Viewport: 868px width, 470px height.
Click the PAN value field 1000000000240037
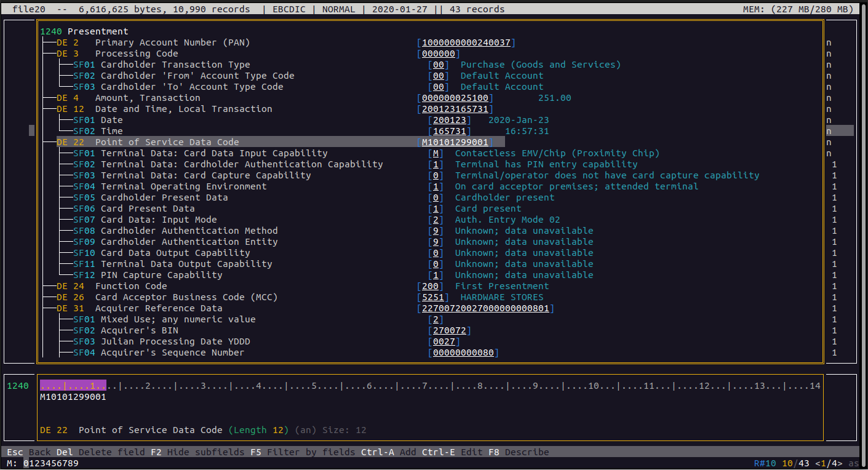click(466, 42)
